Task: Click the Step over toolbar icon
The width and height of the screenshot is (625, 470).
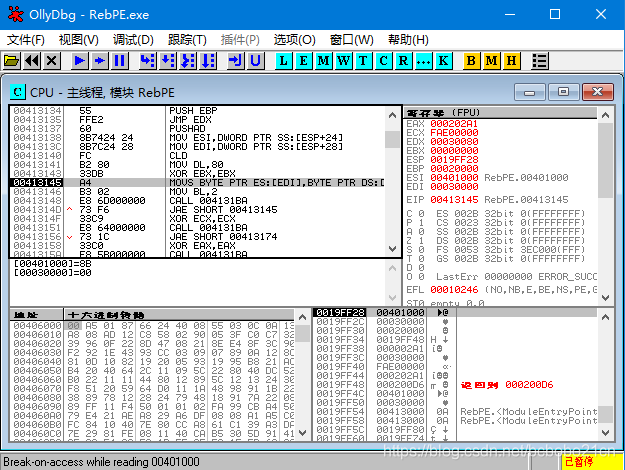Action: click(x=168, y=61)
